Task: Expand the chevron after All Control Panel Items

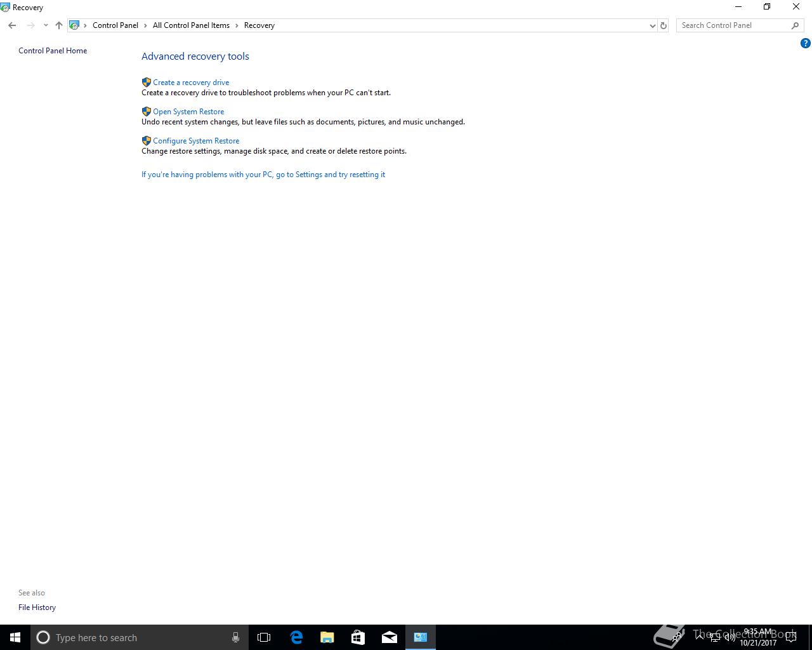Action: [237, 25]
